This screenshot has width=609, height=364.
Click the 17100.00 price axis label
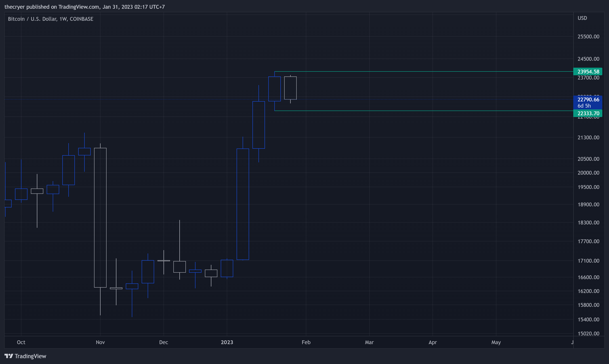(588, 260)
